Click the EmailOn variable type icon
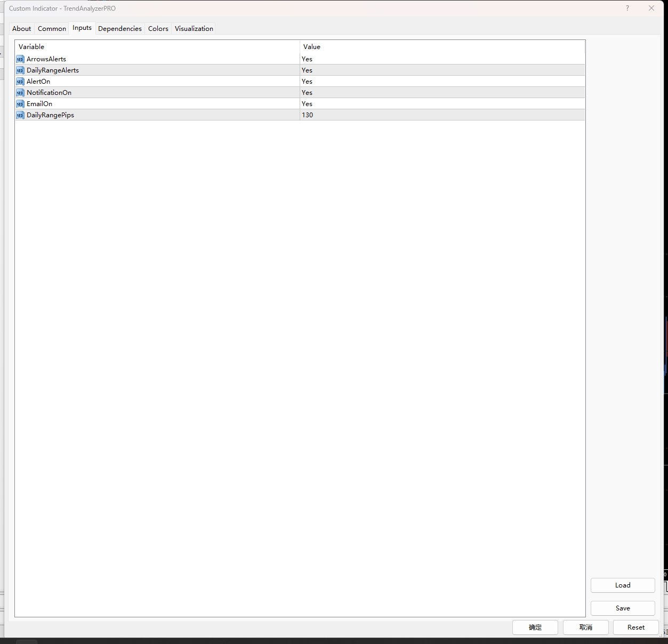The image size is (668, 644). click(20, 104)
